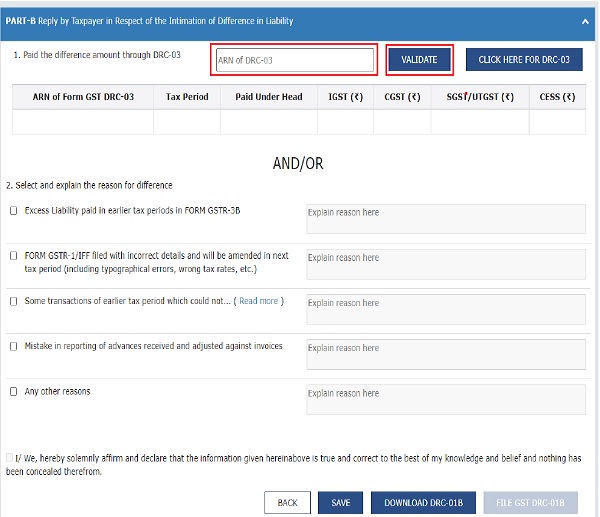Click the Paid Under Head column header
The width and height of the screenshot is (600, 517).
(269, 97)
